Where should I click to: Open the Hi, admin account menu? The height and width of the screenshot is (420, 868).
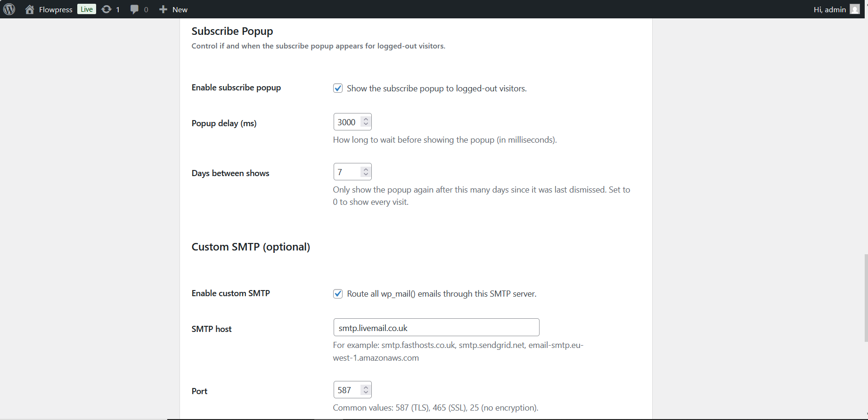[x=836, y=9]
